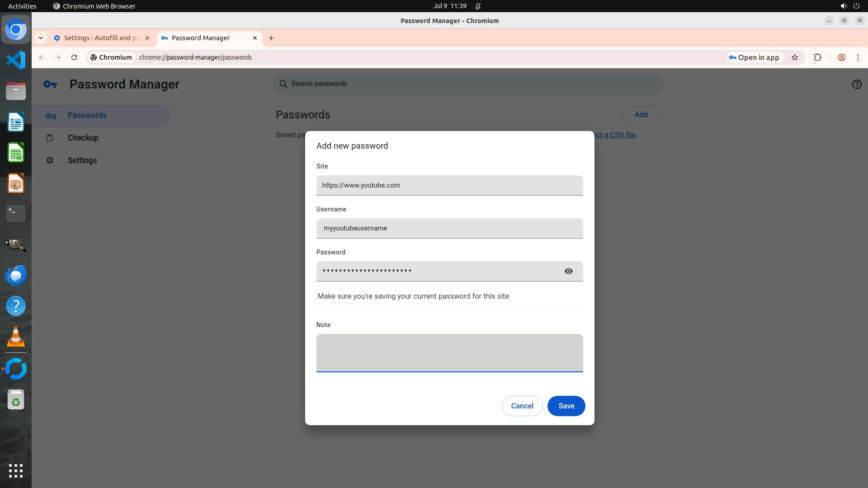Open system volume and power menu
868x488 pixels.
pos(849,6)
